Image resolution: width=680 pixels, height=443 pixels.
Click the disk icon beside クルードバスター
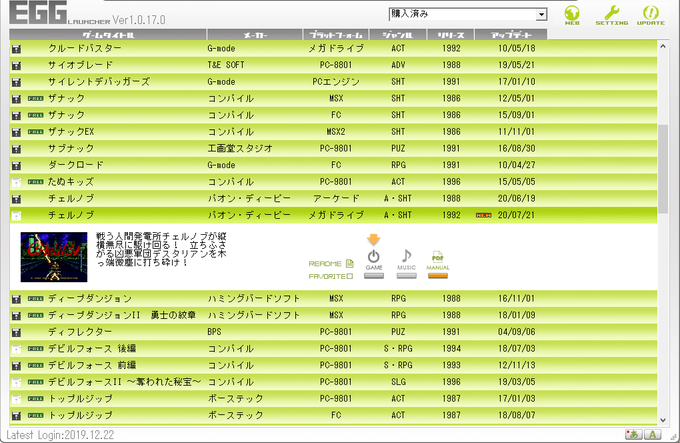16,49
